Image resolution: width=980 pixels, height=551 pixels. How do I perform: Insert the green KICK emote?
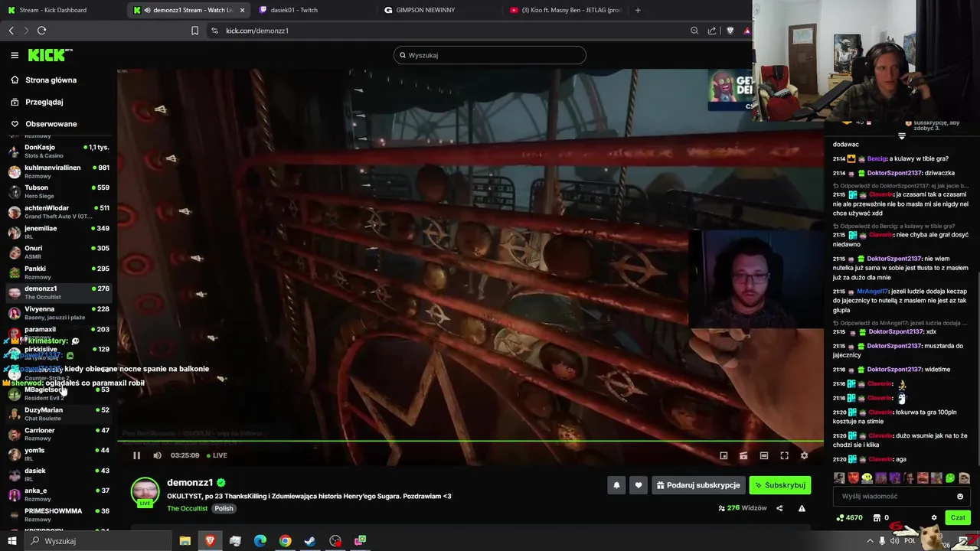[950, 478]
